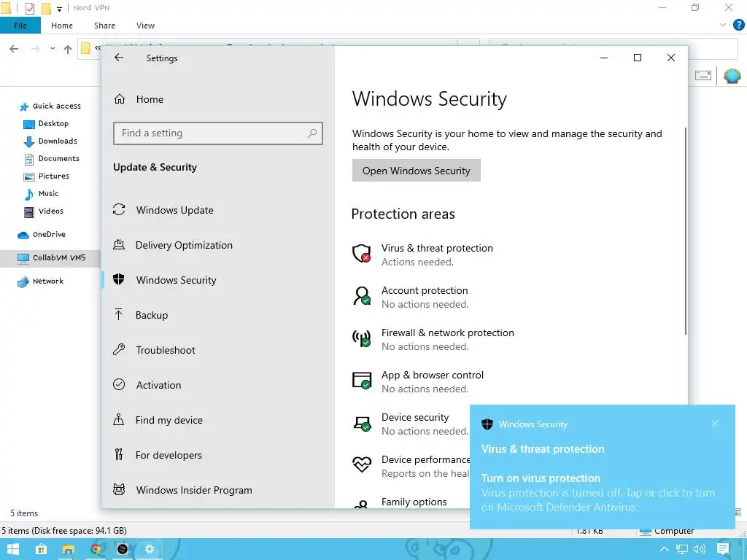This screenshot has width=747, height=560.
Task: Click the Home house icon in Settings
Action: (120, 99)
